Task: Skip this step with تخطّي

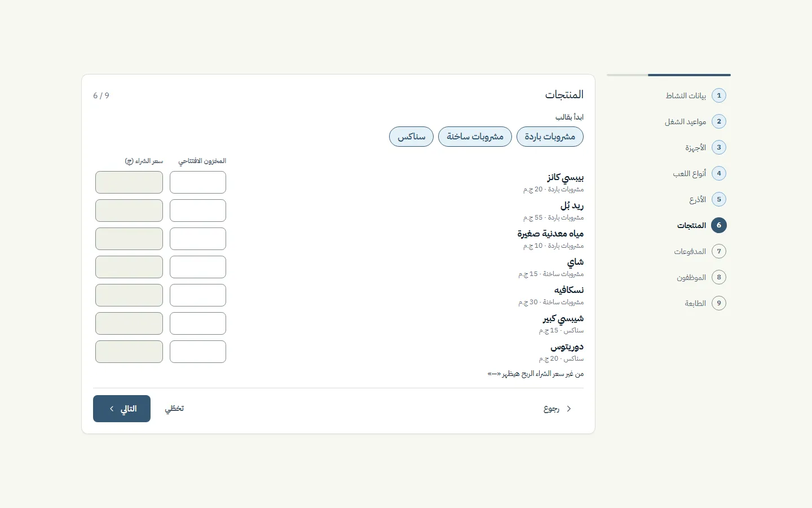Action: pos(174,409)
